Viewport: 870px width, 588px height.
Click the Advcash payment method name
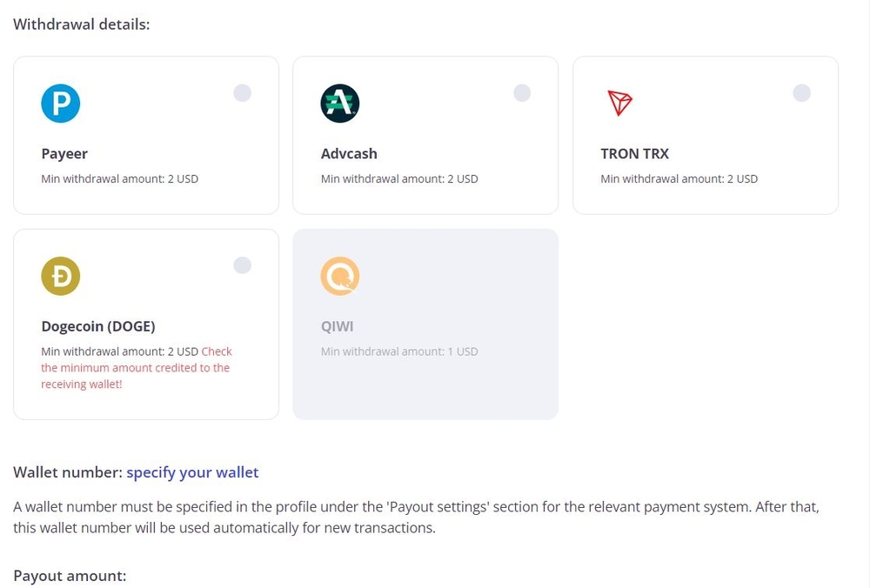[349, 154]
